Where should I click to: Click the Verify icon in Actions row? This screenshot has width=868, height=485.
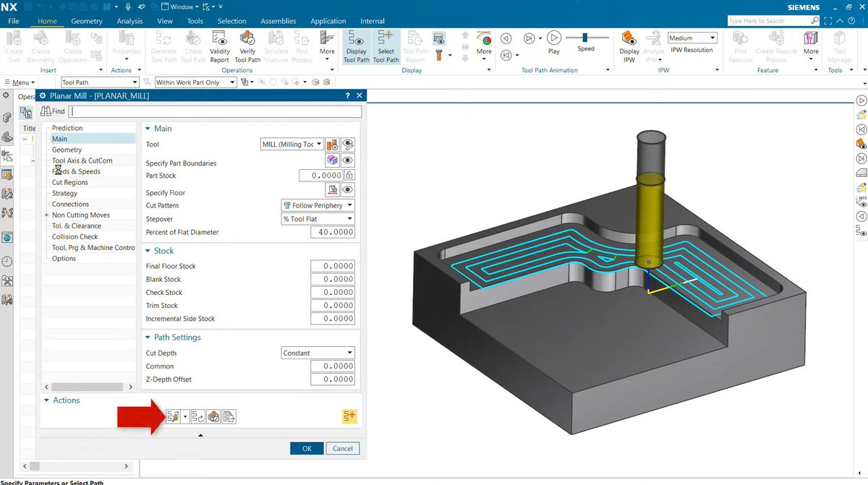click(x=213, y=416)
